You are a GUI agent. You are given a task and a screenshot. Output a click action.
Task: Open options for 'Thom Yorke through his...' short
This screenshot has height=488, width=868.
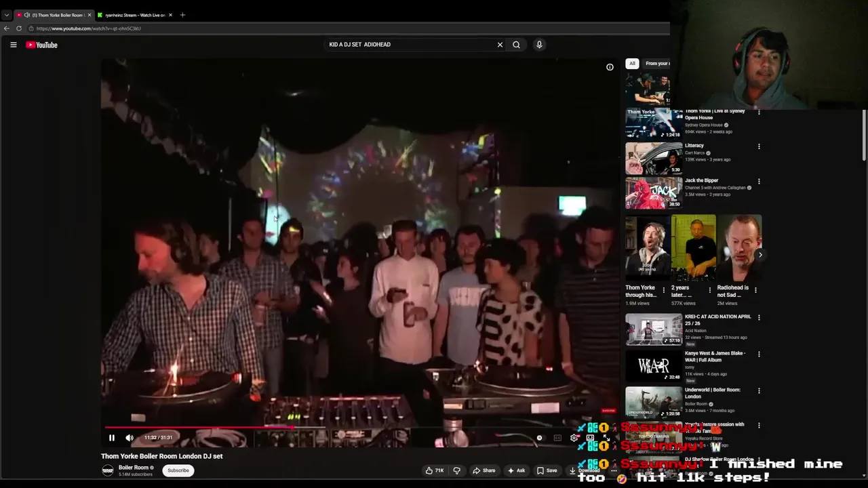point(664,290)
